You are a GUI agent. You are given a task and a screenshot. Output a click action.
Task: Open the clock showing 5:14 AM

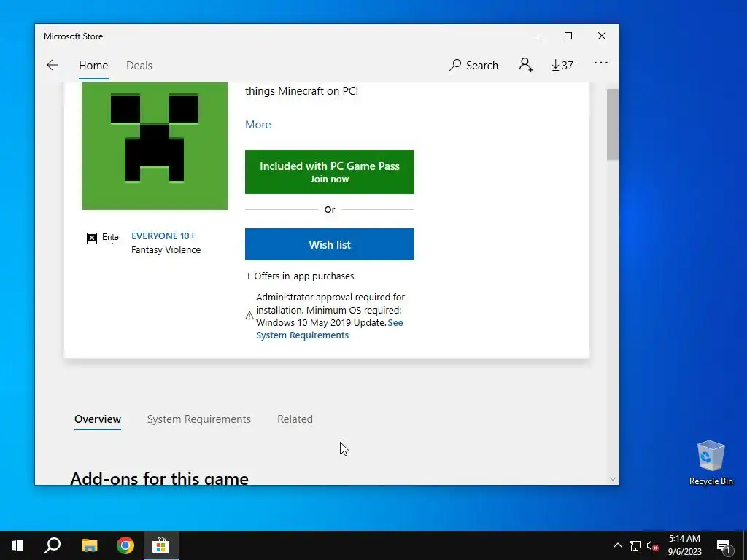684,545
